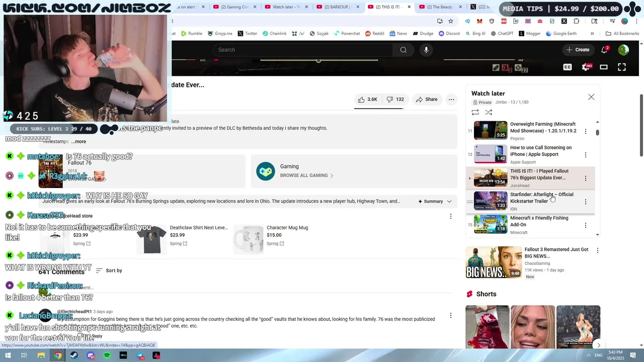Open the Sort by comments dropdown
644x362 pixels.
click(x=109, y=270)
